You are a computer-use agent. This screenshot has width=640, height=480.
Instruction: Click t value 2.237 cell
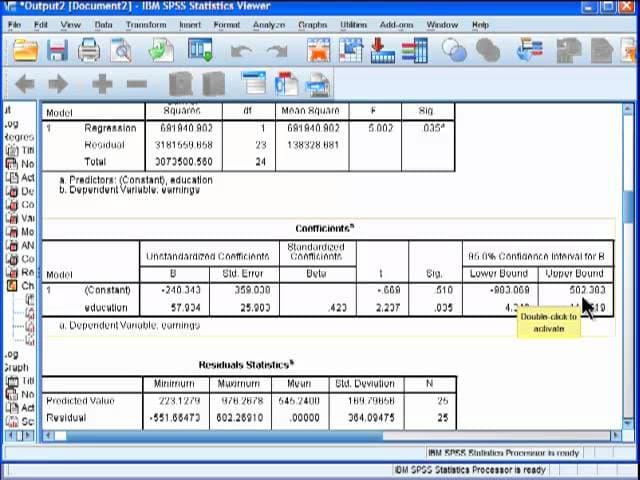coord(388,307)
